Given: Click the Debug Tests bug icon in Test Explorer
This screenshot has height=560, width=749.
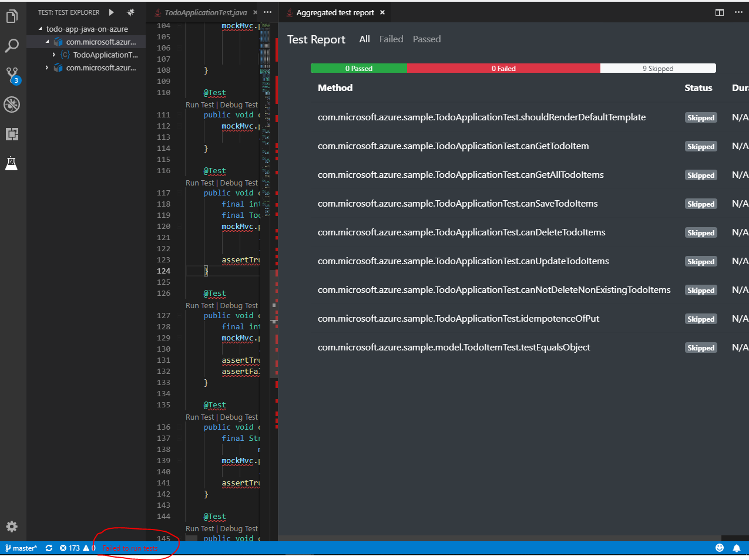Looking at the screenshot, I should point(129,12).
